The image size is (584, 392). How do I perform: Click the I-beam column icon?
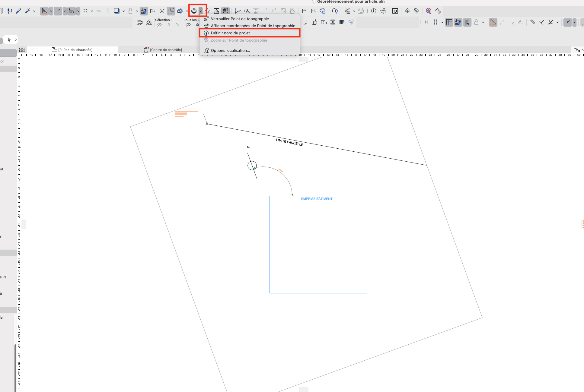(x=333, y=22)
